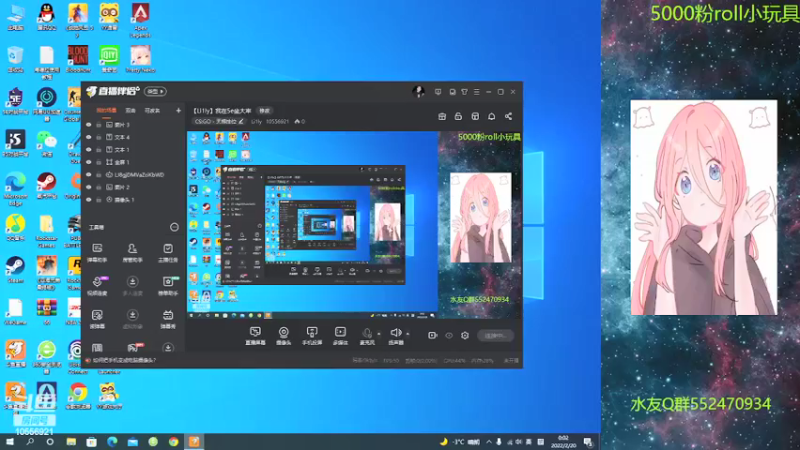Viewport: 800px width, 450px height.
Task: Add a 手机投屏 phone screen-cast source
Action: [312, 336]
